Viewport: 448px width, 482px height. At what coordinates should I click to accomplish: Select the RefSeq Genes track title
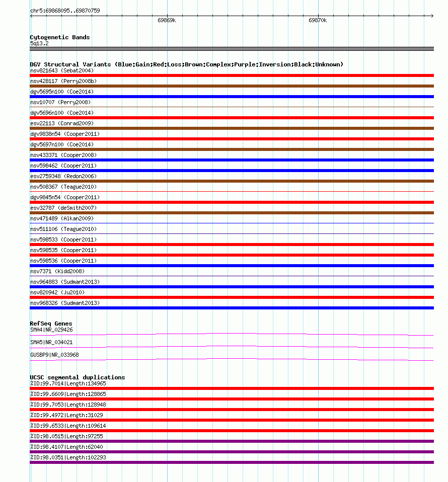(x=51, y=324)
